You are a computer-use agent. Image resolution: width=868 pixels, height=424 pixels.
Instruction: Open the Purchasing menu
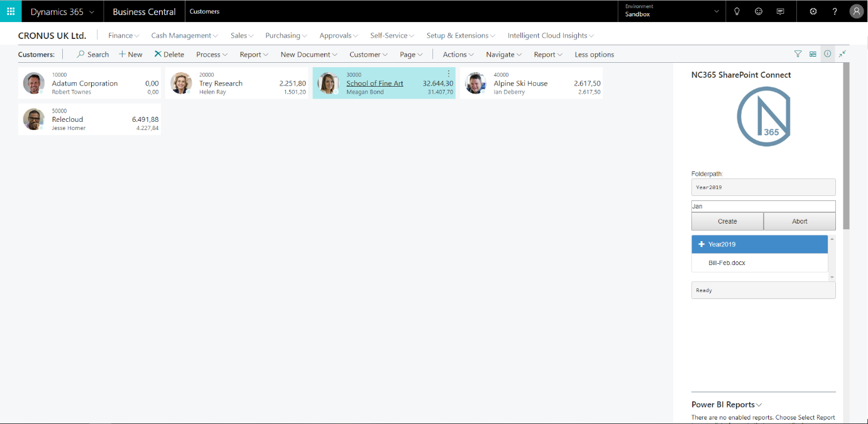[286, 36]
